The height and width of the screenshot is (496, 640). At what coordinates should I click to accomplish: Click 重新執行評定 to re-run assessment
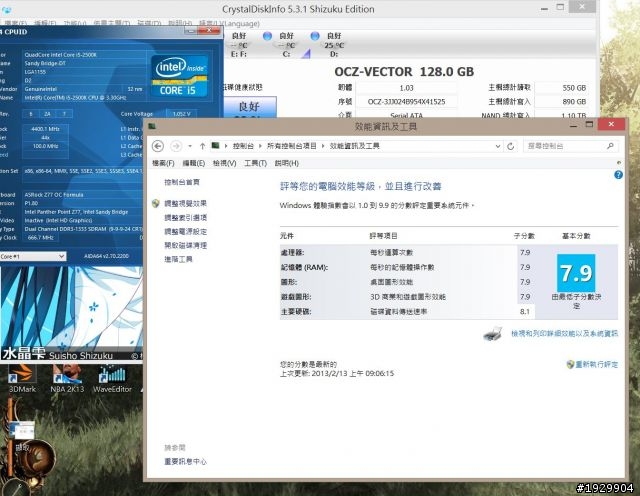click(x=597, y=365)
